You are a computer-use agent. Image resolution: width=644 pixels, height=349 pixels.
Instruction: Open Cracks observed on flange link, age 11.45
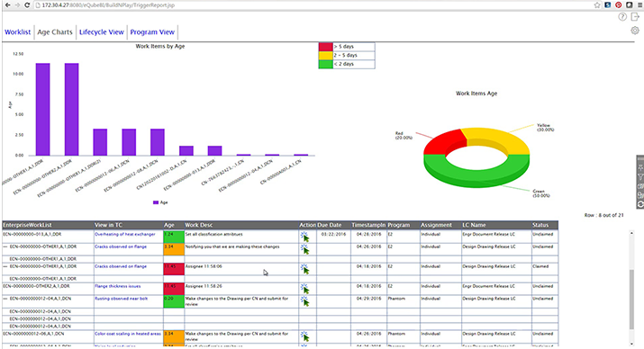pos(121,266)
